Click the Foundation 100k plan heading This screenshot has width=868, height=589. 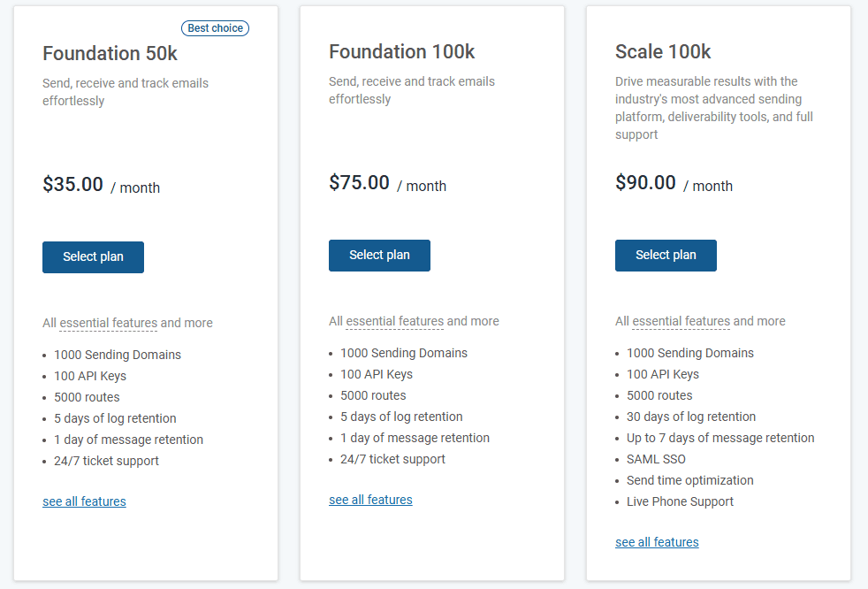click(x=402, y=52)
